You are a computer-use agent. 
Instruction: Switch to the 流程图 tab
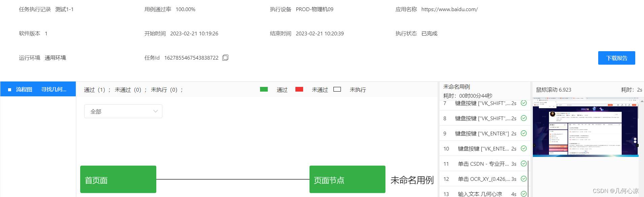coord(24,90)
